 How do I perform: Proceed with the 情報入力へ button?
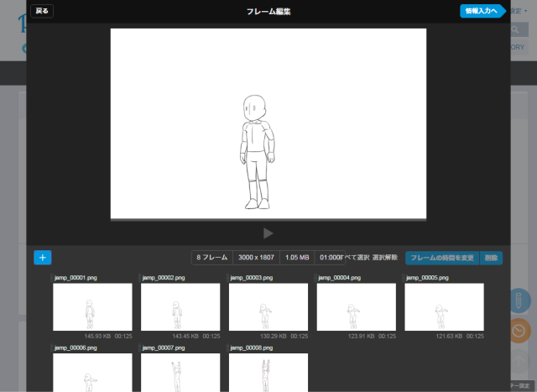point(482,11)
